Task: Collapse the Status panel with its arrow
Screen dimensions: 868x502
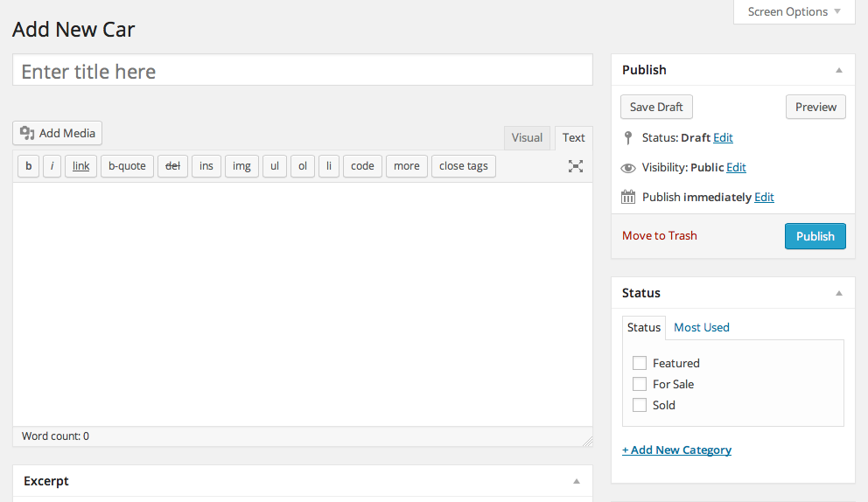Action: 838,293
